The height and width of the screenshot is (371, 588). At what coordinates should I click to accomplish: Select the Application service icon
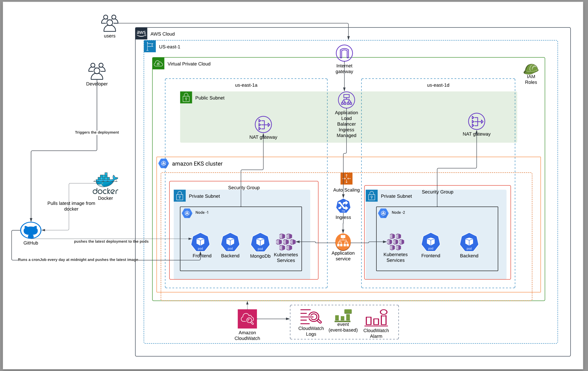click(343, 242)
